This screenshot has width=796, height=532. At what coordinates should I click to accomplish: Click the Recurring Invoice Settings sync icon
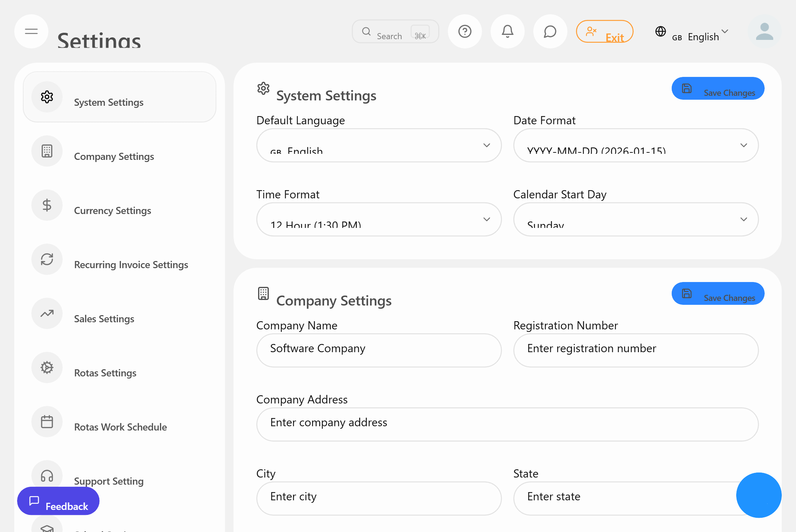tap(47, 259)
